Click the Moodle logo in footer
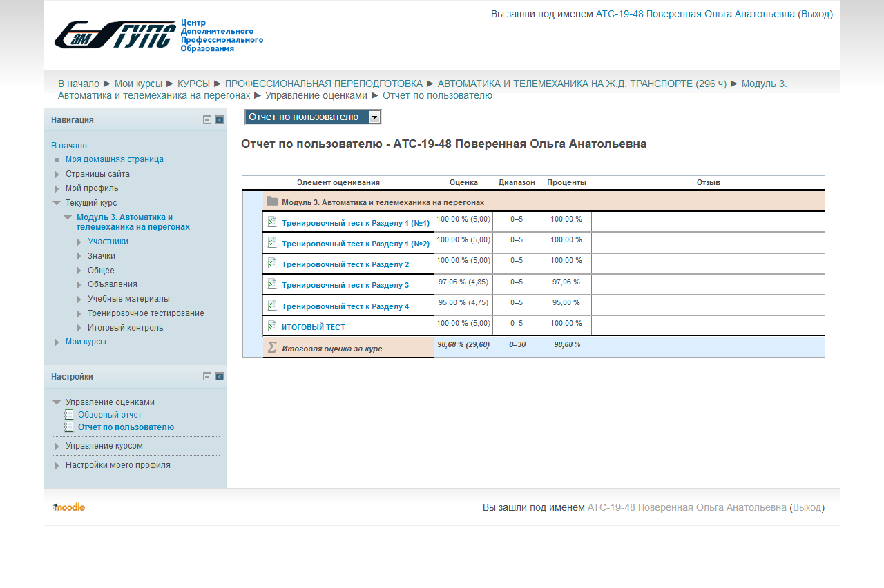 point(69,507)
